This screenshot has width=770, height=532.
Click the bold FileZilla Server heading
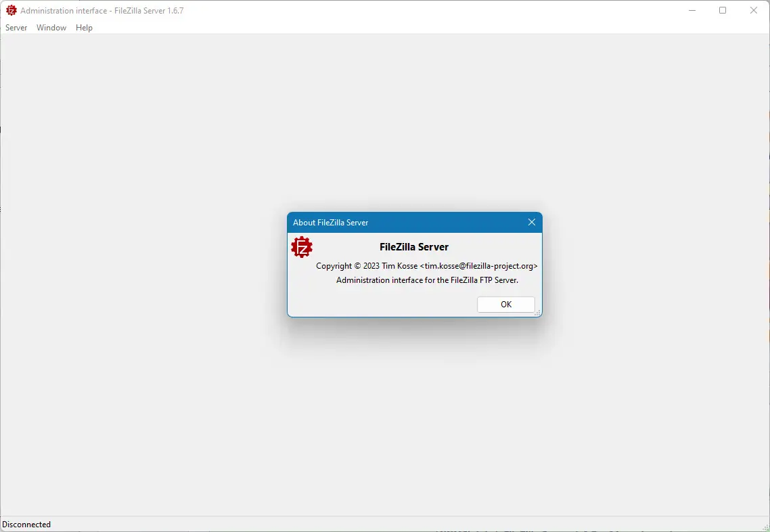414,246
